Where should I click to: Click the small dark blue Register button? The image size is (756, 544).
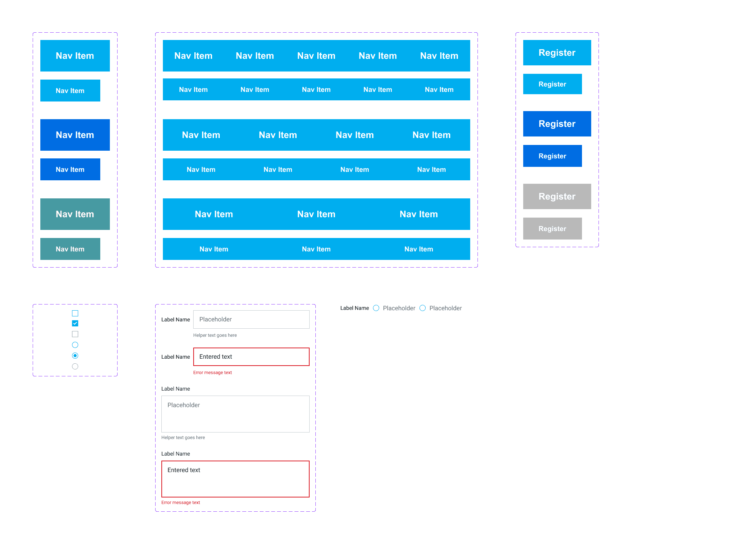[x=552, y=156]
